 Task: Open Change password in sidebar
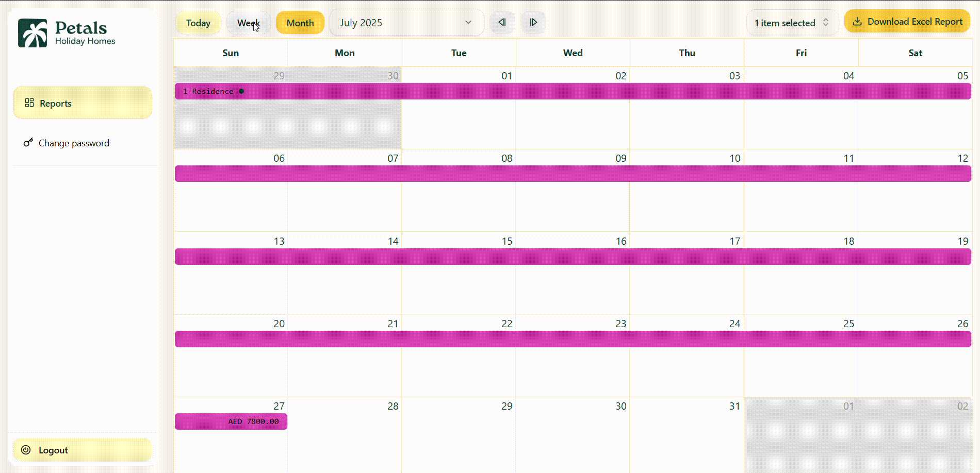click(x=74, y=143)
